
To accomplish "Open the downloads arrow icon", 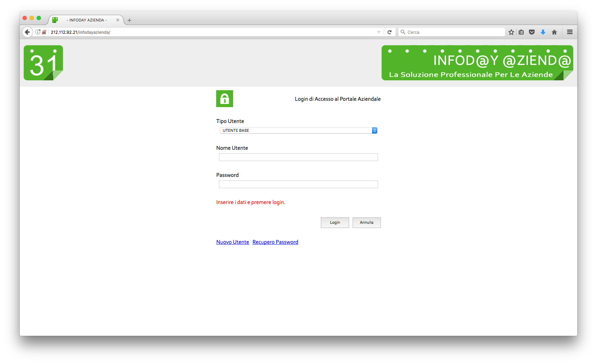I will point(543,32).
